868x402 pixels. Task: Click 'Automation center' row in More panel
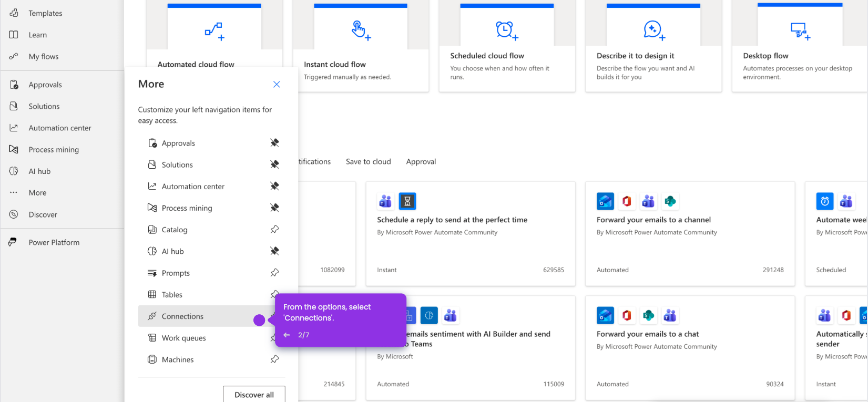pos(211,186)
